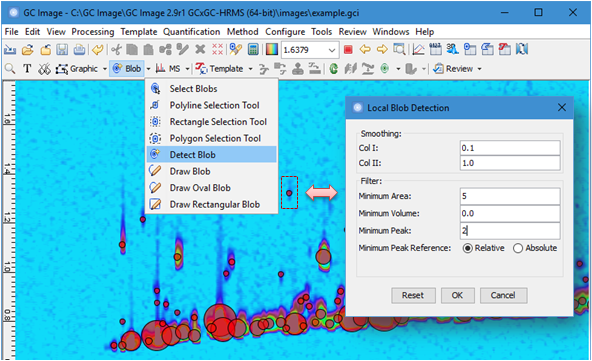This screenshot has width=592, height=361.
Task: Select the T text tool
Action: 27,69
